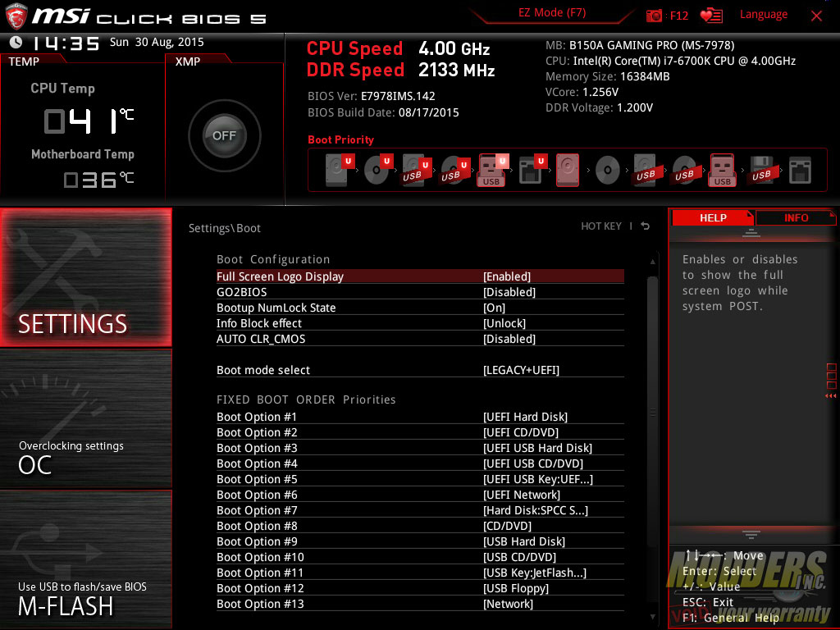Click the clock icon beside the time
Viewport: 840px width, 630px height.
(x=16, y=43)
